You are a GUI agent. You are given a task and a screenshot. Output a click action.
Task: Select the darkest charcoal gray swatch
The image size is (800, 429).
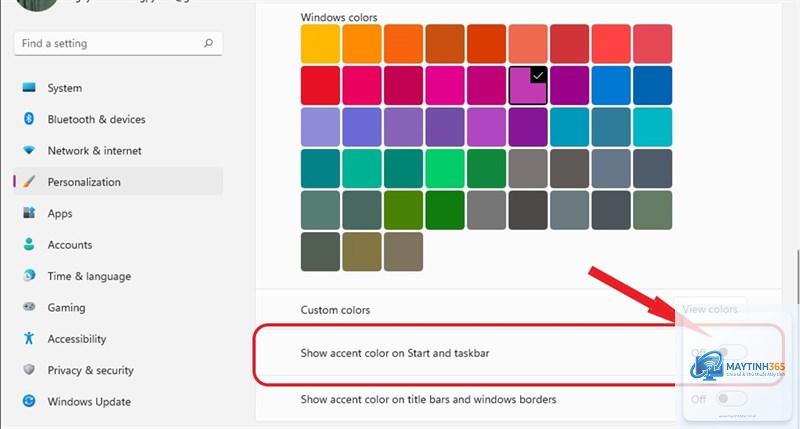[528, 210]
